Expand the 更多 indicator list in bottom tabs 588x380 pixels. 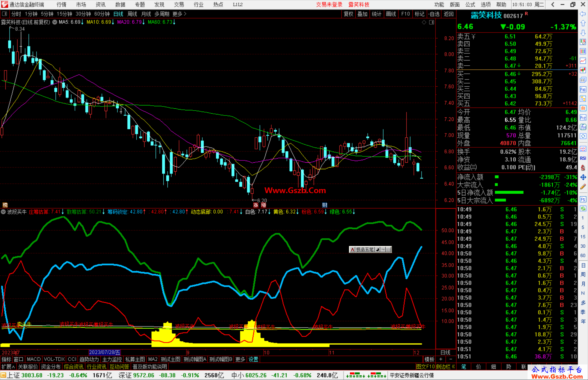click(x=240, y=359)
